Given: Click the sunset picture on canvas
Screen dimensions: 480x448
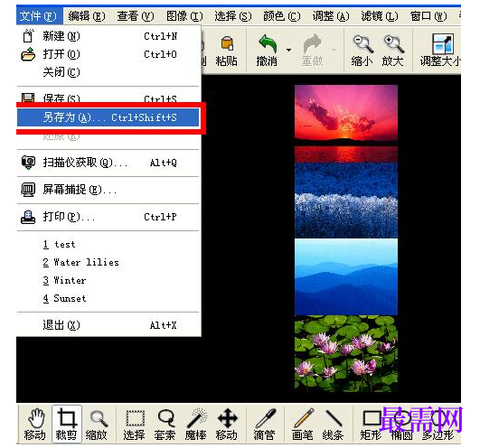Looking at the screenshot, I should tap(346, 124).
